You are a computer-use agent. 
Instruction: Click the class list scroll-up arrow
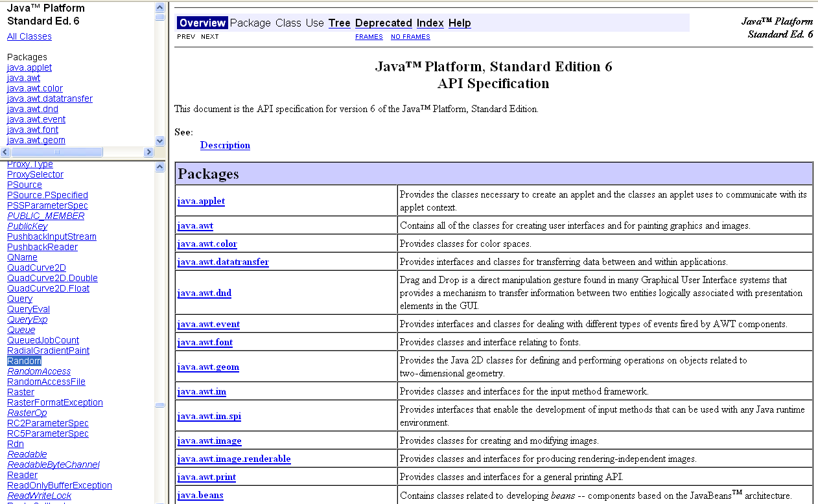(x=160, y=166)
